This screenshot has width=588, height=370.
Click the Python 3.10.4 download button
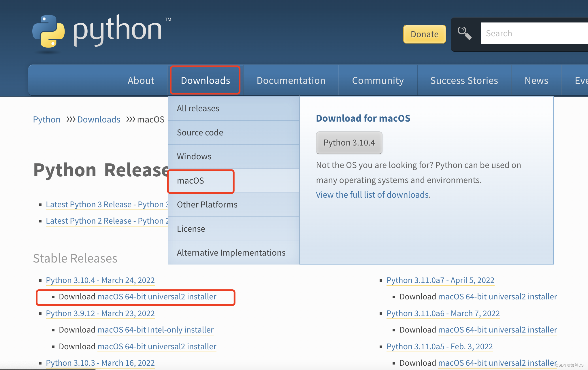click(349, 143)
